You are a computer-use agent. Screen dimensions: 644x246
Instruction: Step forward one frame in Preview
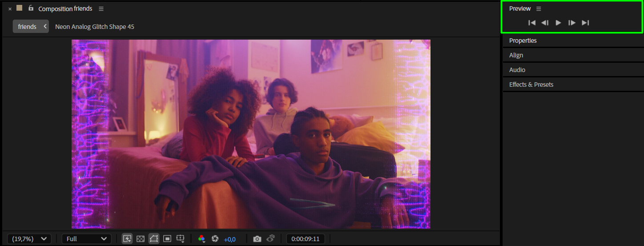pos(572,23)
